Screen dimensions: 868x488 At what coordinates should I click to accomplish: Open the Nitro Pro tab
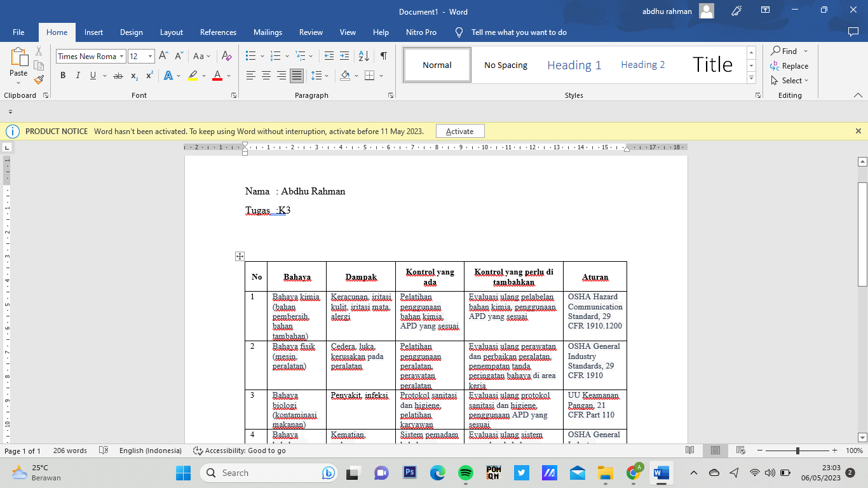point(421,32)
